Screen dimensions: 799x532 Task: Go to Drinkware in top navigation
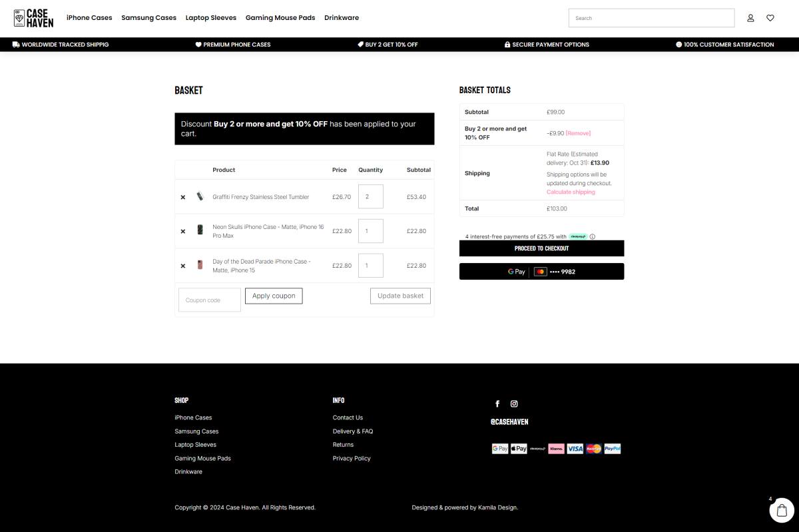(342, 18)
